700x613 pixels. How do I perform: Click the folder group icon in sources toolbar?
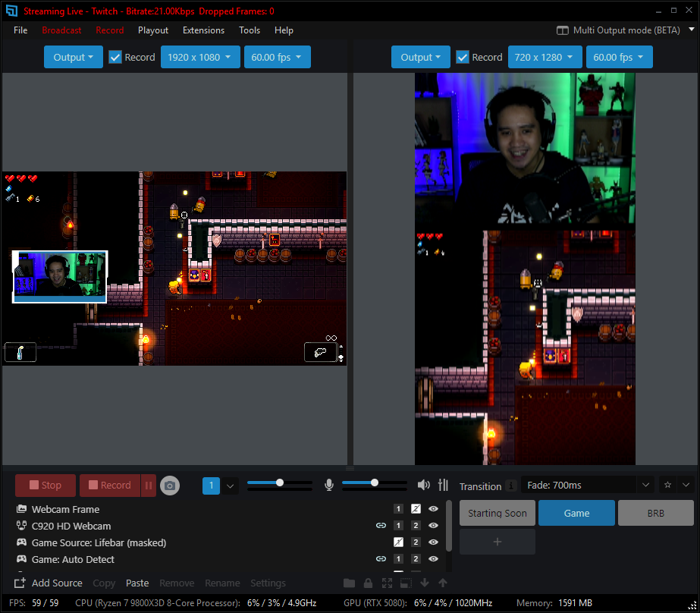click(349, 583)
